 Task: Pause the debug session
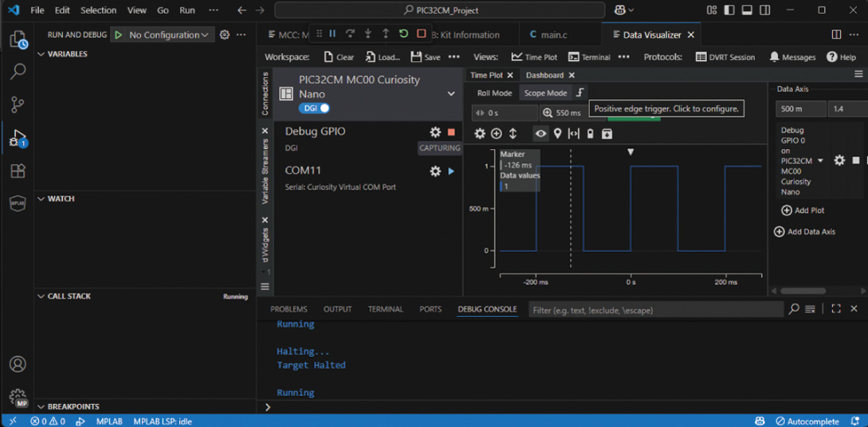333,34
